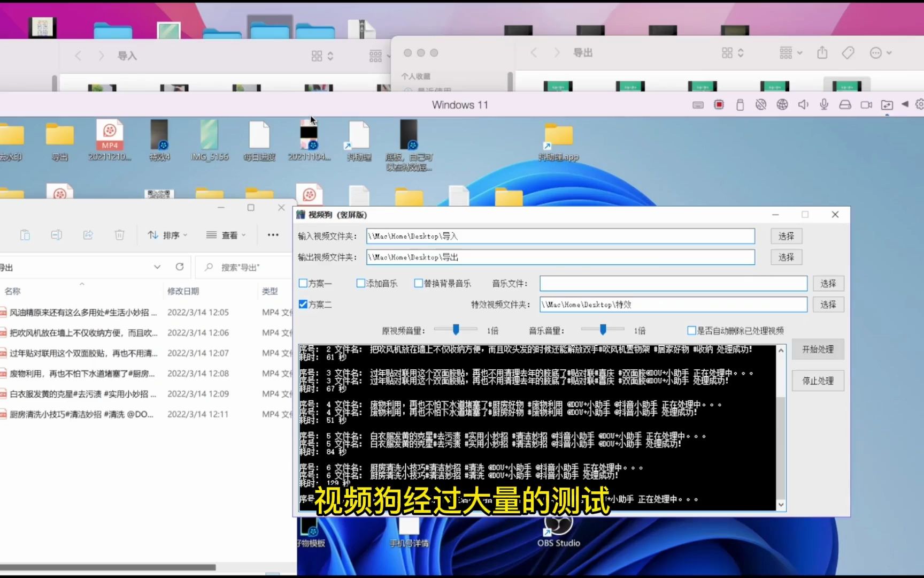924x578 pixels.
Task: Click the network globe icon in Windows 11 bar
Action: [782, 105]
